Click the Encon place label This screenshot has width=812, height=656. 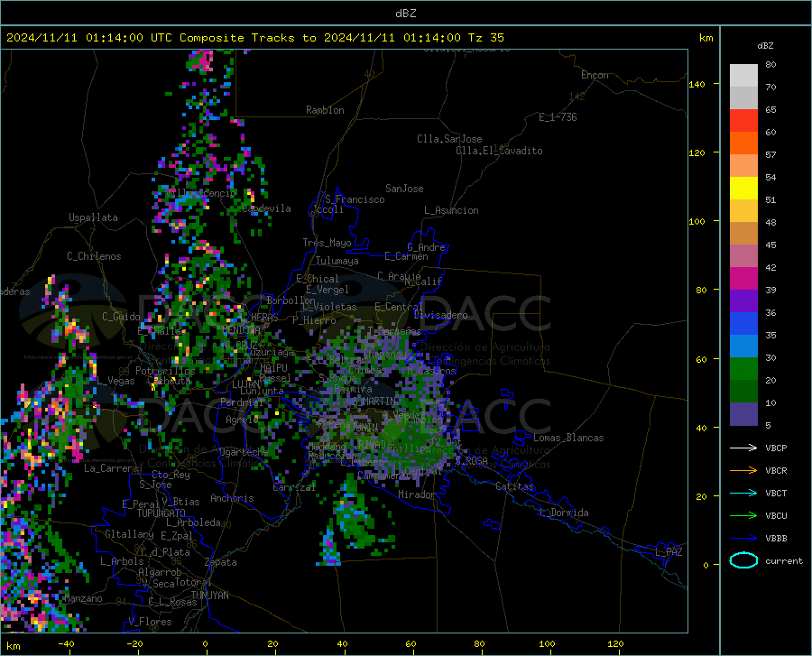[595, 75]
